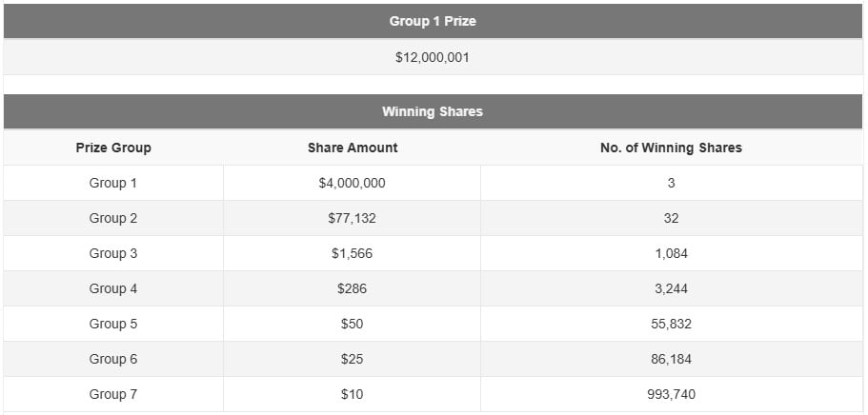Click the Group 2 row label
The image size is (868, 415).
113,218
